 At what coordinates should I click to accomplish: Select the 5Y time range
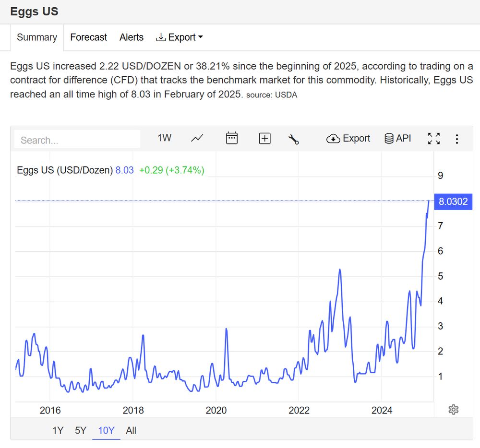pos(81,431)
